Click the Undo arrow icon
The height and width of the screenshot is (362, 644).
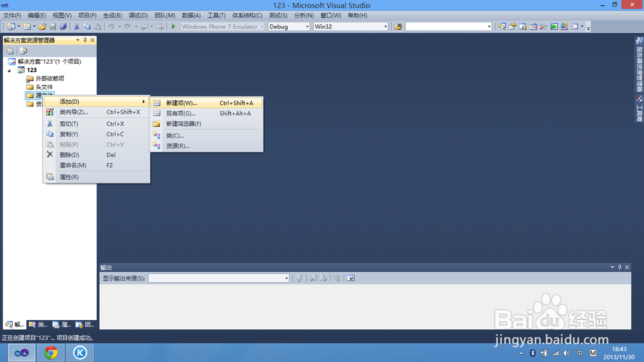(111, 26)
